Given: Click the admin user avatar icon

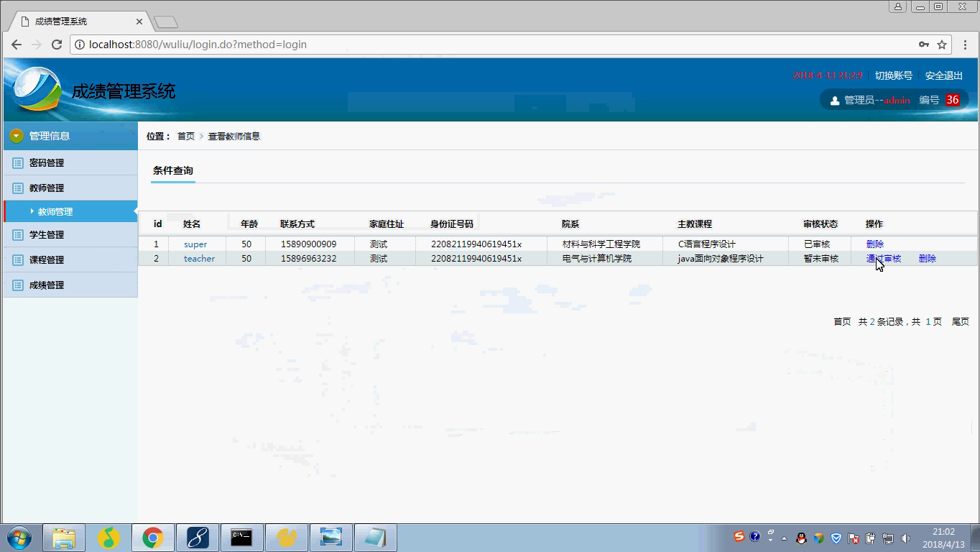Looking at the screenshot, I should [x=834, y=101].
